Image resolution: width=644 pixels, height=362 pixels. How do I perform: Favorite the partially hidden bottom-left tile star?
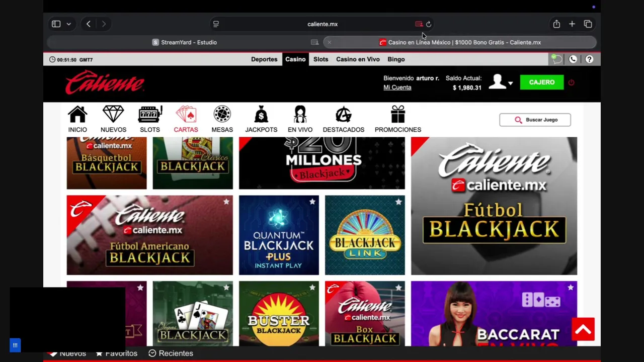pos(140,288)
